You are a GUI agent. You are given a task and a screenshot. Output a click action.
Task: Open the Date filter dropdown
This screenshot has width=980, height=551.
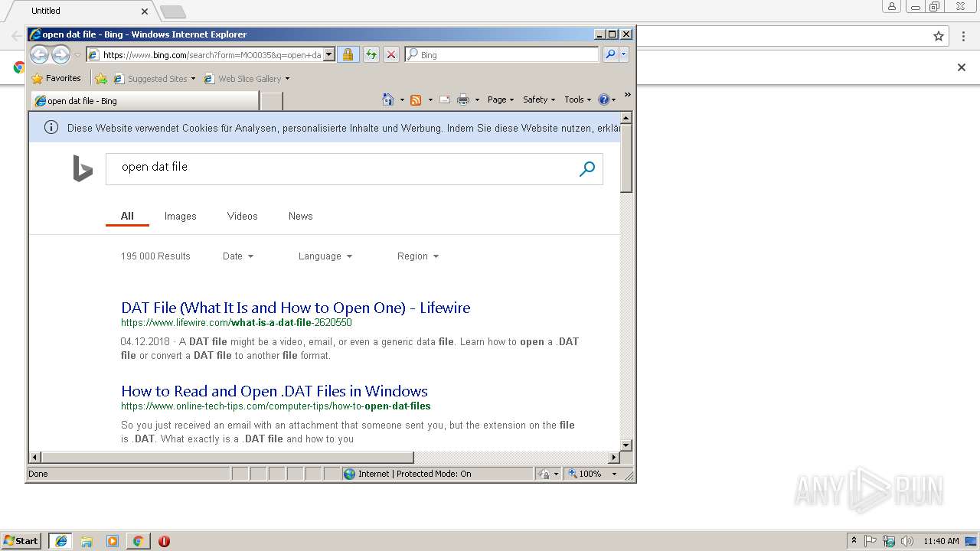[238, 256]
